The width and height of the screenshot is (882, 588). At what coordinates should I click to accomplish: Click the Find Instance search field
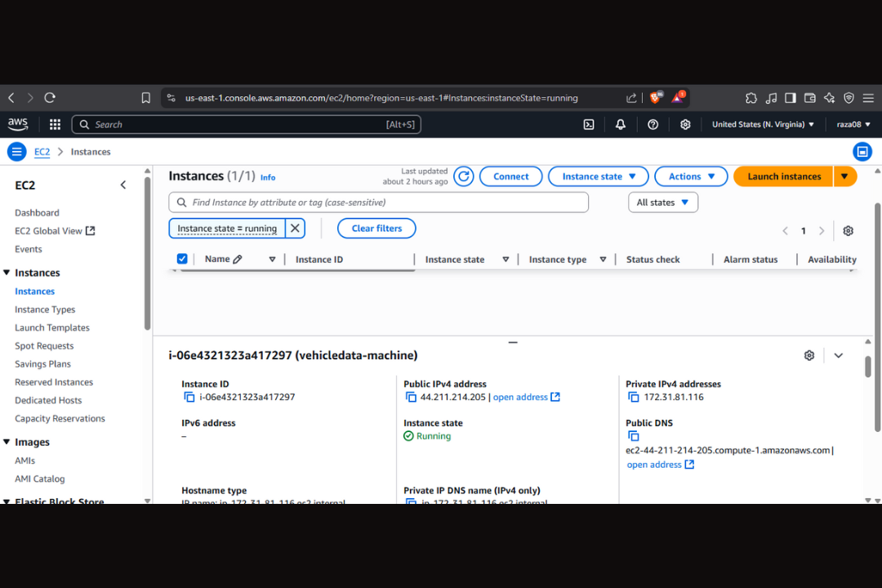click(x=384, y=203)
